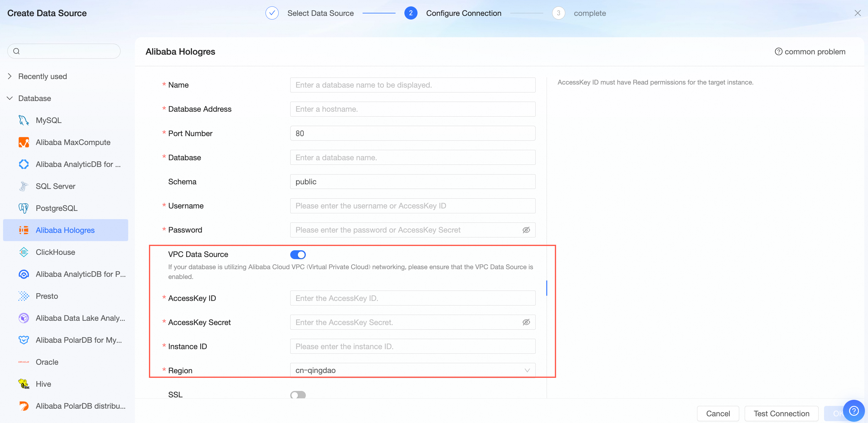Click the Schema field containing public
Image resolution: width=868 pixels, height=423 pixels.
click(x=412, y=182)
